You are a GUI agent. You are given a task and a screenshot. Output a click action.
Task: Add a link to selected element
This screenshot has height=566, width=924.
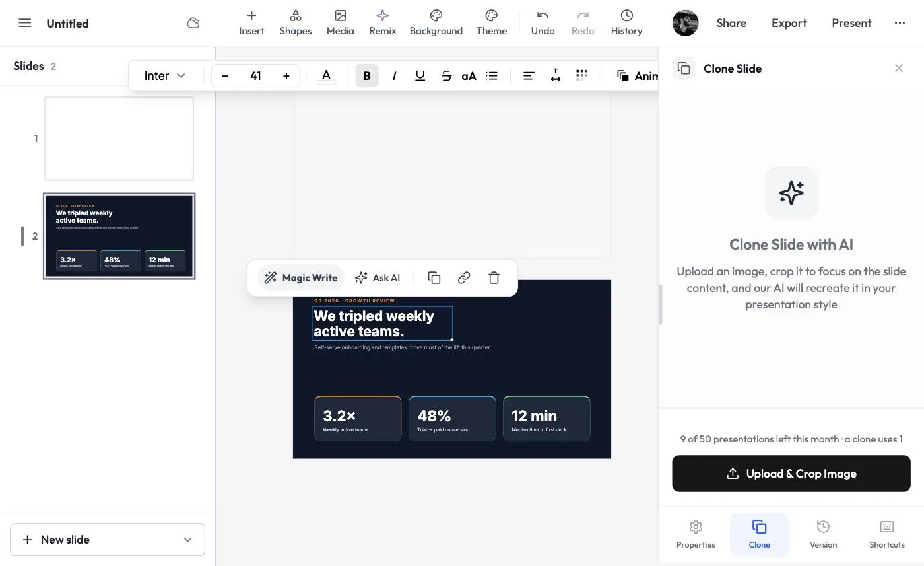click(464, 278)
